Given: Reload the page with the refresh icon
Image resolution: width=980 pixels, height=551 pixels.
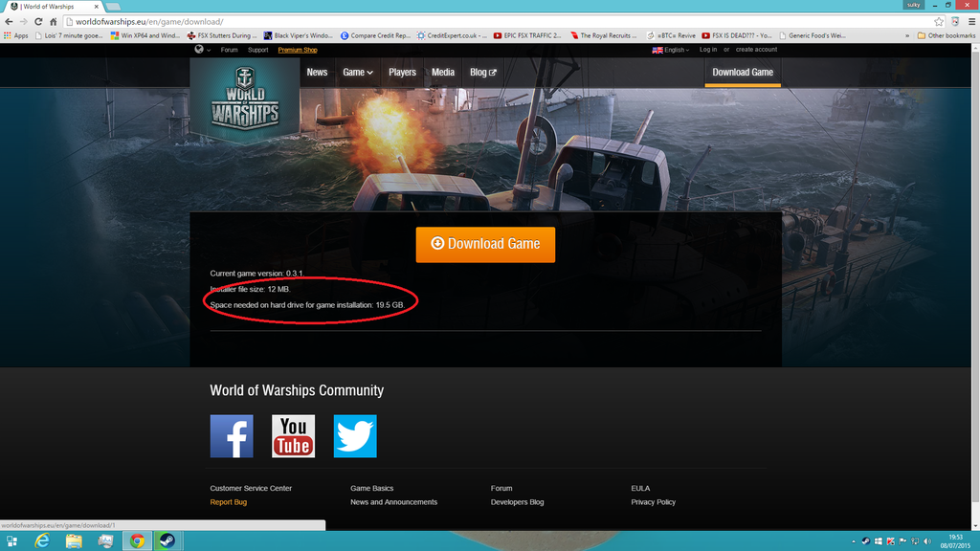Looking at the screenshot, I should tap(38, 21).
